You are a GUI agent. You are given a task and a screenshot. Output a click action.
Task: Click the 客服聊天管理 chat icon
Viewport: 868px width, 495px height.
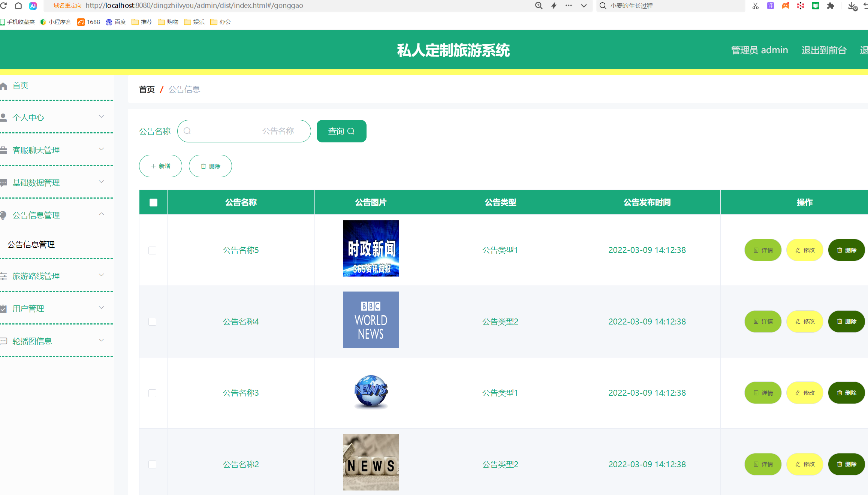pyautogui.click(x=4, y=150)
